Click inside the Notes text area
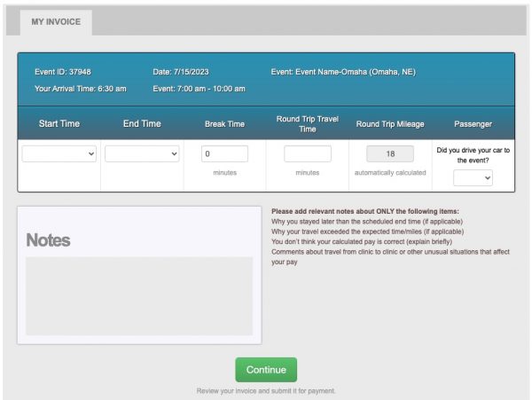The height and width of the screenshot is (400, 532). [139, 296]
